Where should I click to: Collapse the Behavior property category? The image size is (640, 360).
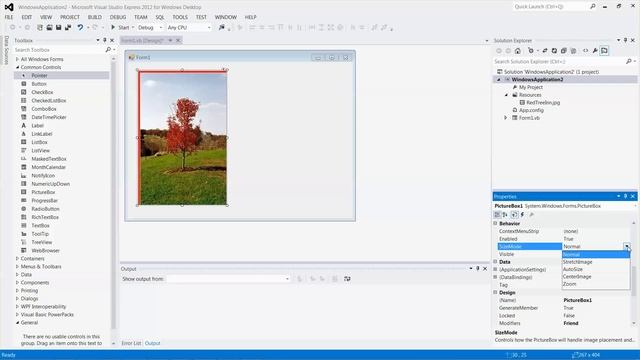[x=495, y=224]
